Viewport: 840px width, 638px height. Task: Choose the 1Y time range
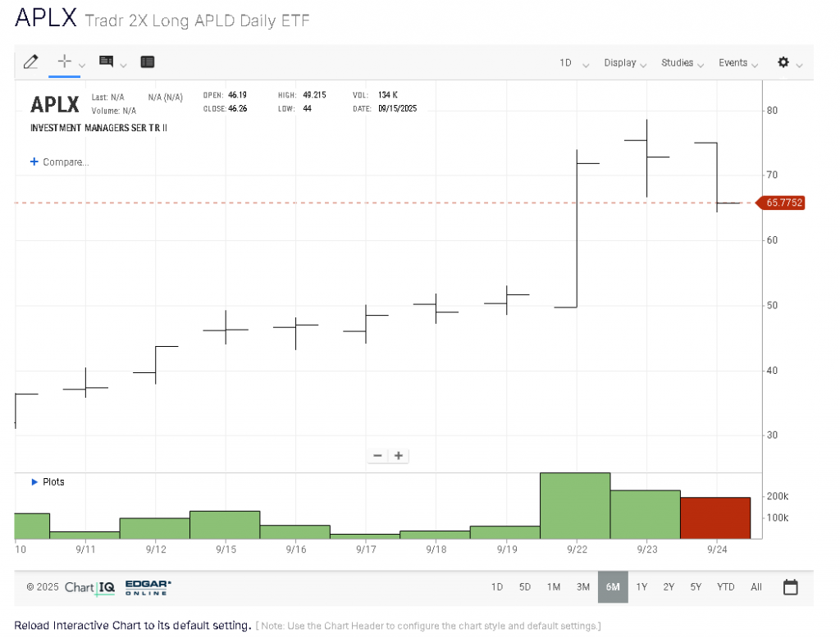[642, 587]
